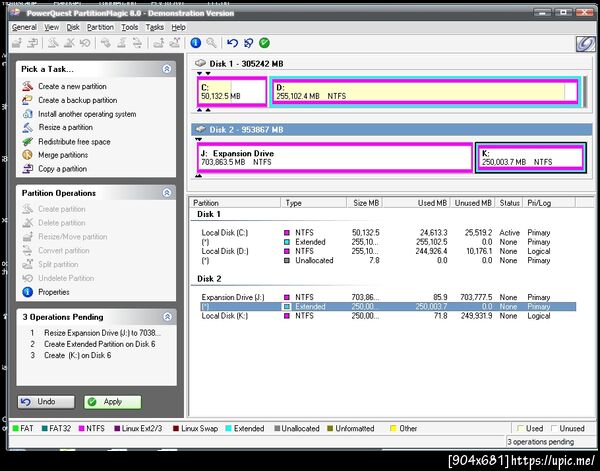This screenshot has height=471, width=600.
Task: Click the NTFS swatch in the Local Disk (C:) row
Action: [x=287, y=233]
